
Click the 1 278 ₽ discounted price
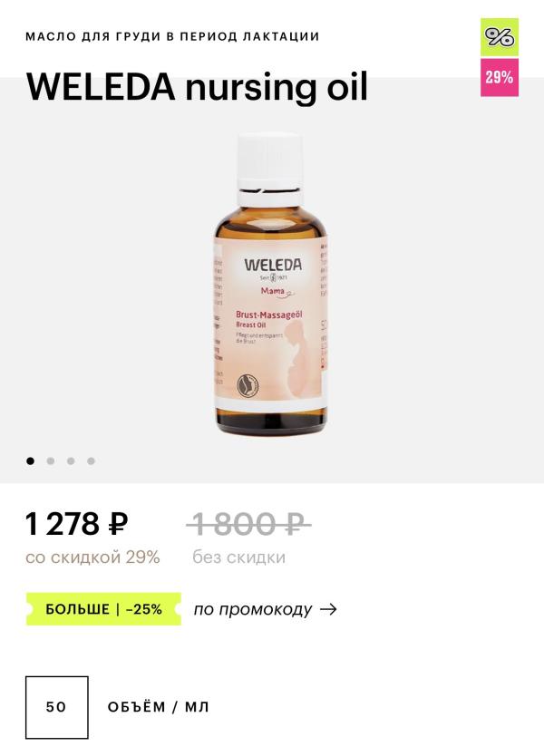point(77,524)
